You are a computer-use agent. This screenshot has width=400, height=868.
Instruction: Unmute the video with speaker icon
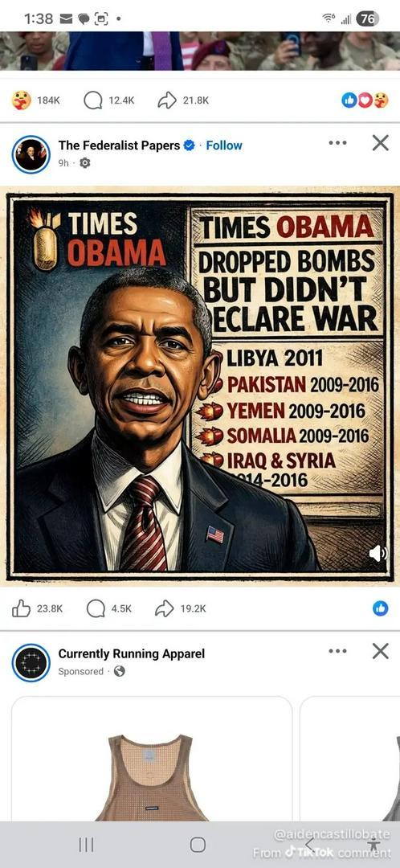[x=378, y=553]
